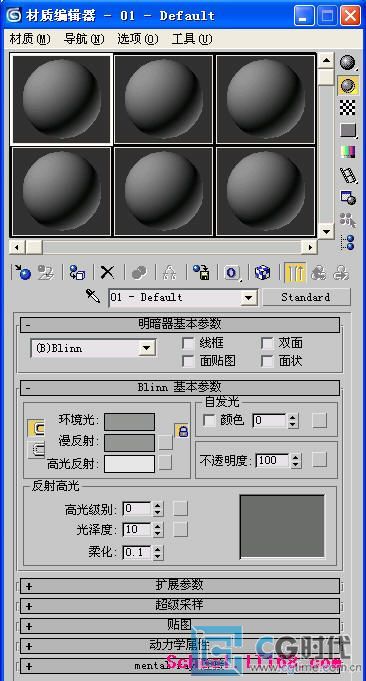
Task: Enable the 线框 checkbox
Action: pos(188,343)
